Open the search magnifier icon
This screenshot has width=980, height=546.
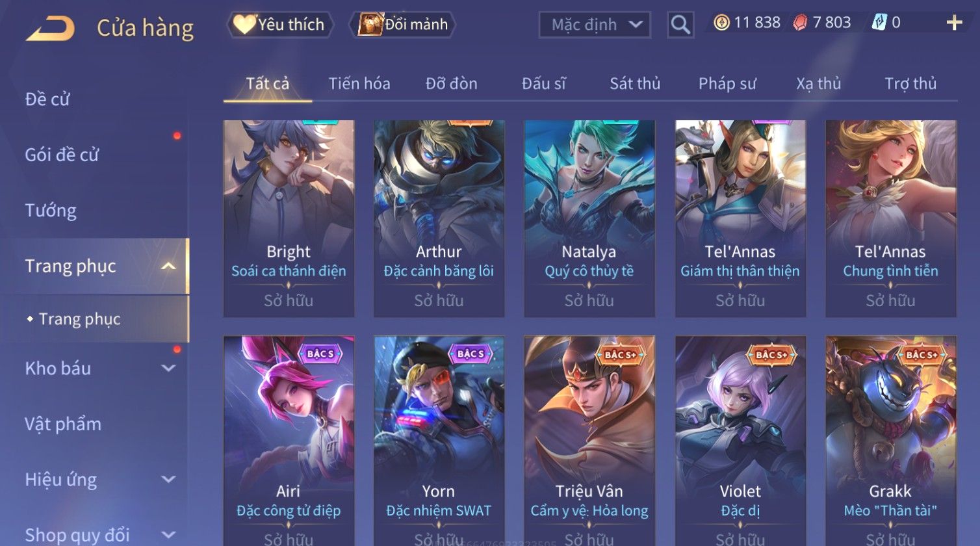(x=680, y=25)
